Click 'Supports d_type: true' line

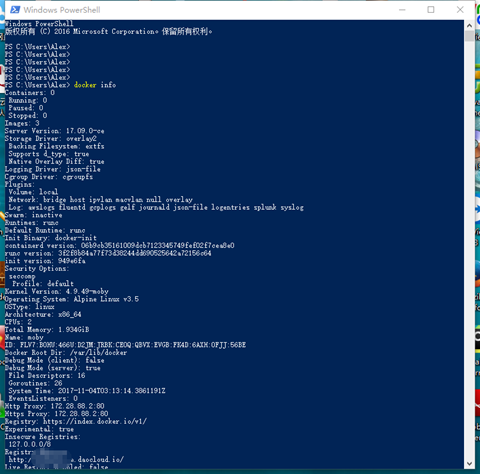click(x=49, y=154)
